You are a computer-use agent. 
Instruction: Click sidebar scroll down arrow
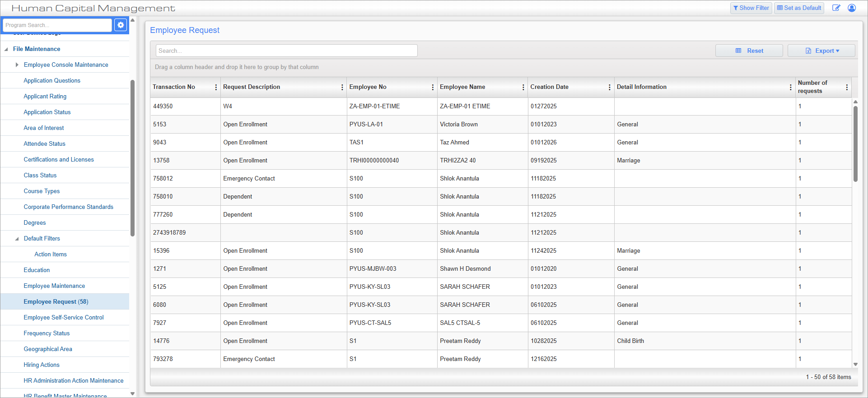(x=132, y=393)
